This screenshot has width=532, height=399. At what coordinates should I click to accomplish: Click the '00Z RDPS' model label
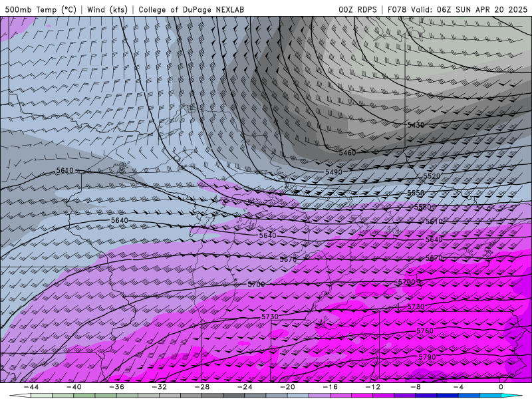coord(357,9)
